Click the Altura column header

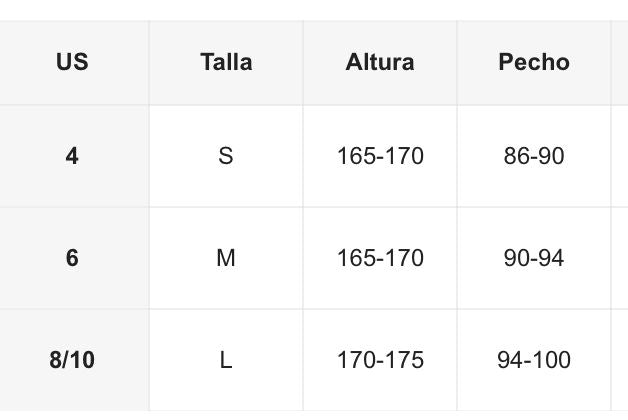point(380,62)
